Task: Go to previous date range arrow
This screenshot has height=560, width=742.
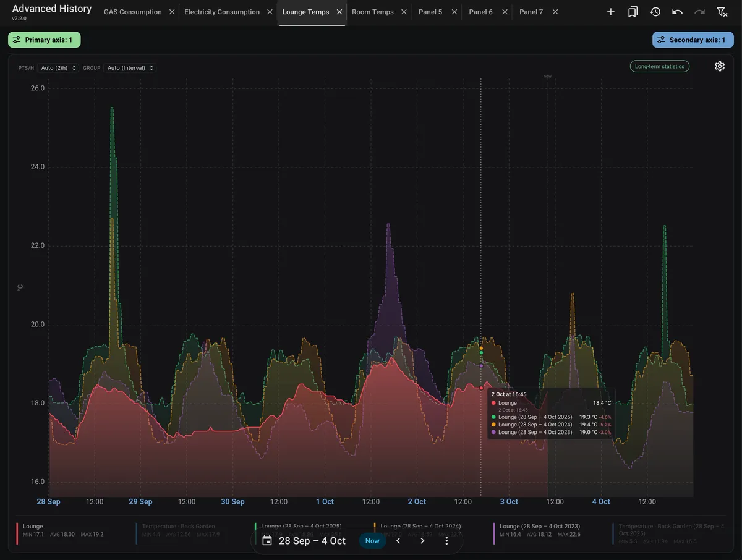Action: pos(398,541)
